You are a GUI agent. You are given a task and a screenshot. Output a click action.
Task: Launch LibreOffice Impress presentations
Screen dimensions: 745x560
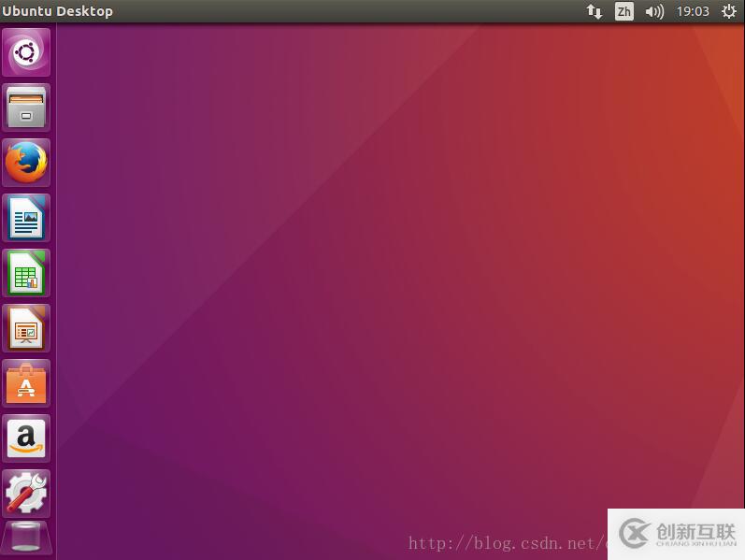[x=26, y=328]
